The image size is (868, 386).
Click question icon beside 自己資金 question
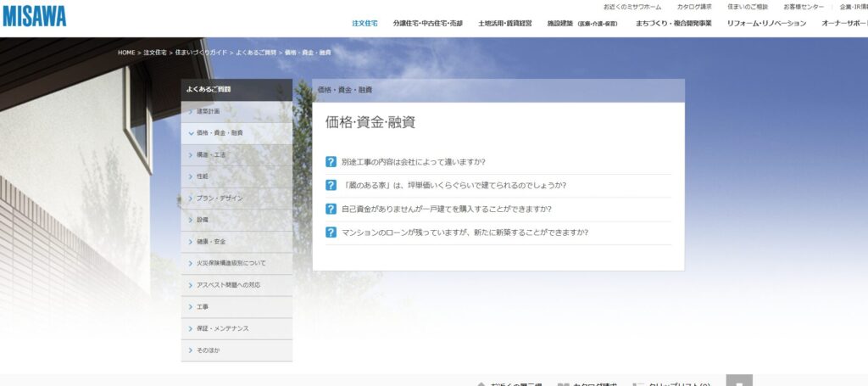[331, 209]
